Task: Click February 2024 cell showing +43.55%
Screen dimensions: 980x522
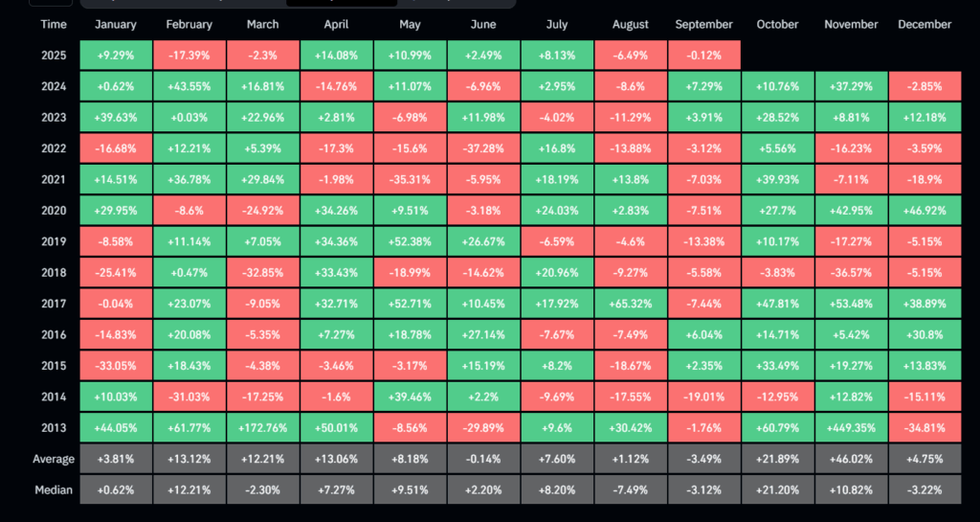Action: pyautogui.click(x=189, y=85)
